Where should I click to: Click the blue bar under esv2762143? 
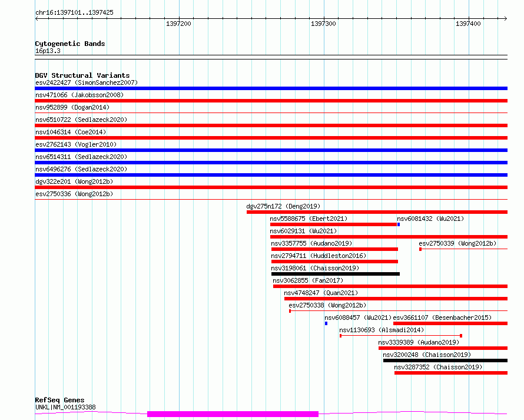(271, 150)
